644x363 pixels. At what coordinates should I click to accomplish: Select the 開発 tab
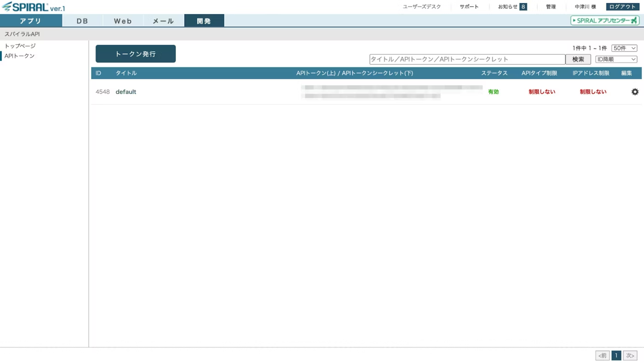[x=204, y=20]
